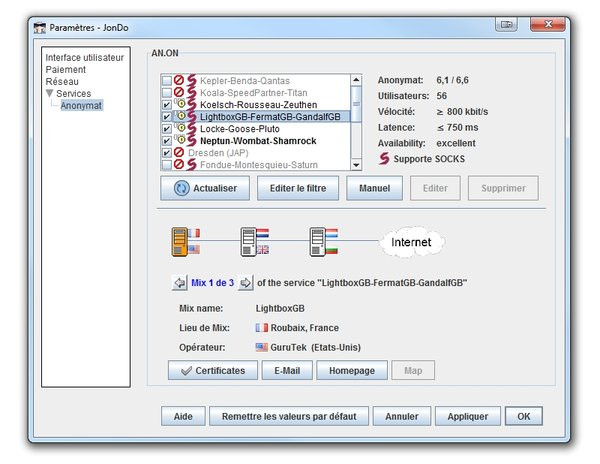Screen dimensions: 600x464
Task: Select the Neptun-Wombat-Shamrock service text
Action: [x=258, y=141]
